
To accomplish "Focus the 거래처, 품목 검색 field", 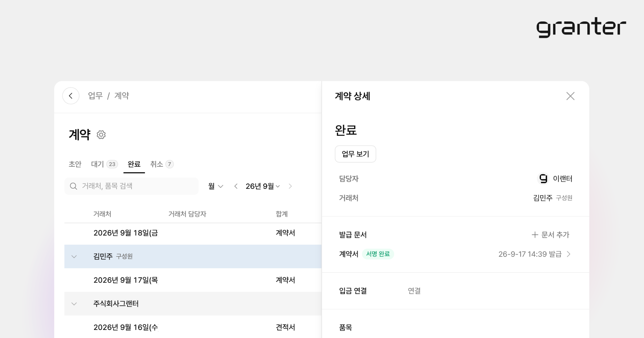I will pos(131,186).
